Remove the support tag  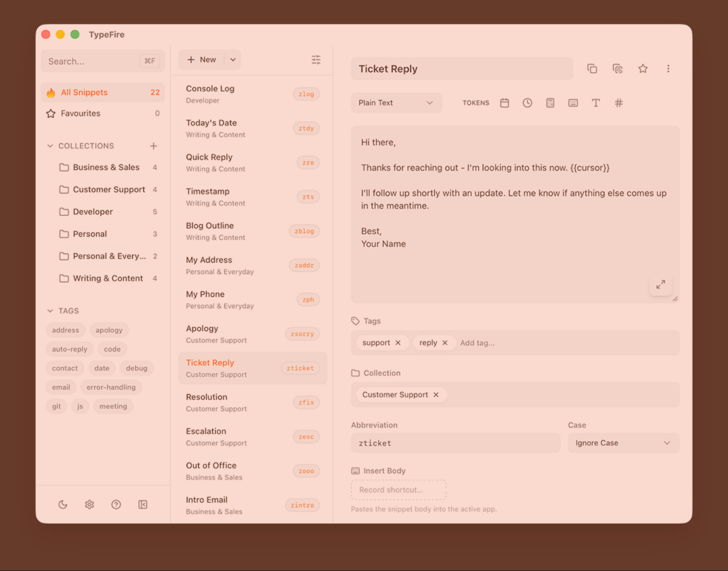[398, 343]
